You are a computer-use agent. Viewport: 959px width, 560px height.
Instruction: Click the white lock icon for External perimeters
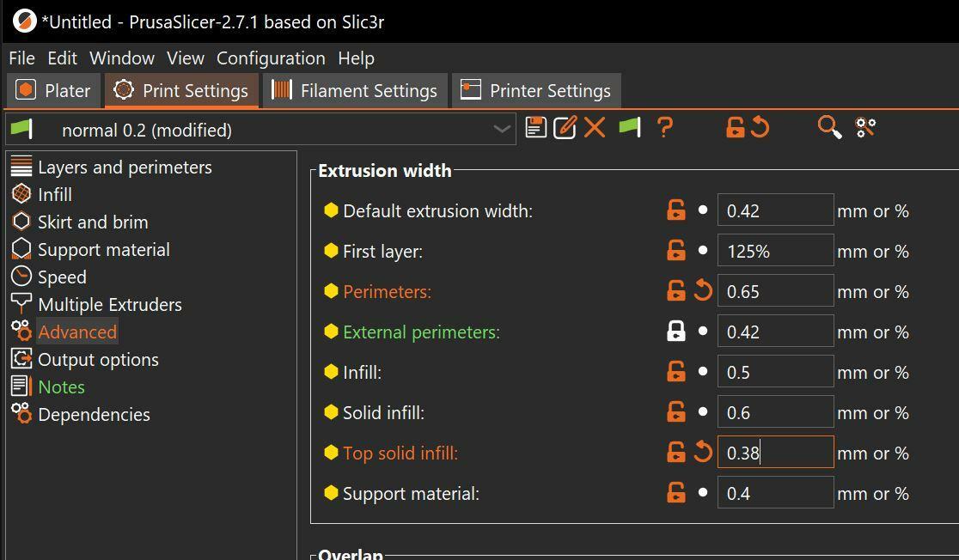click(675, 332)
